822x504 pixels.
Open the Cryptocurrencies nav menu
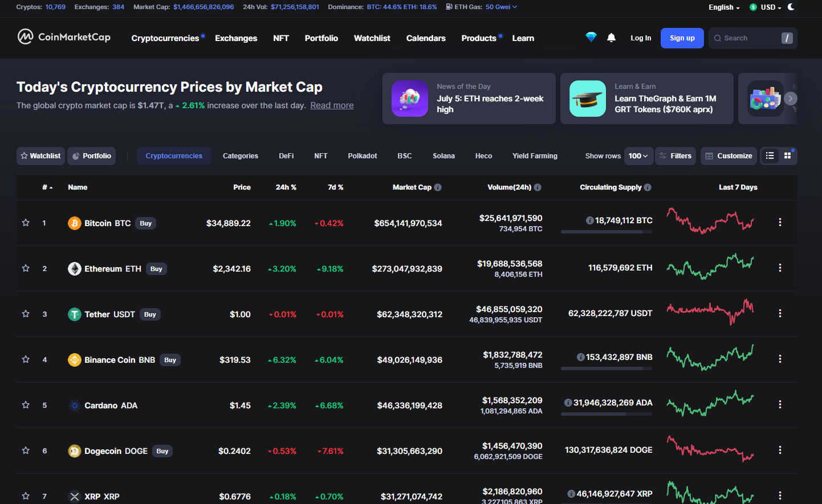pos(165,38)
